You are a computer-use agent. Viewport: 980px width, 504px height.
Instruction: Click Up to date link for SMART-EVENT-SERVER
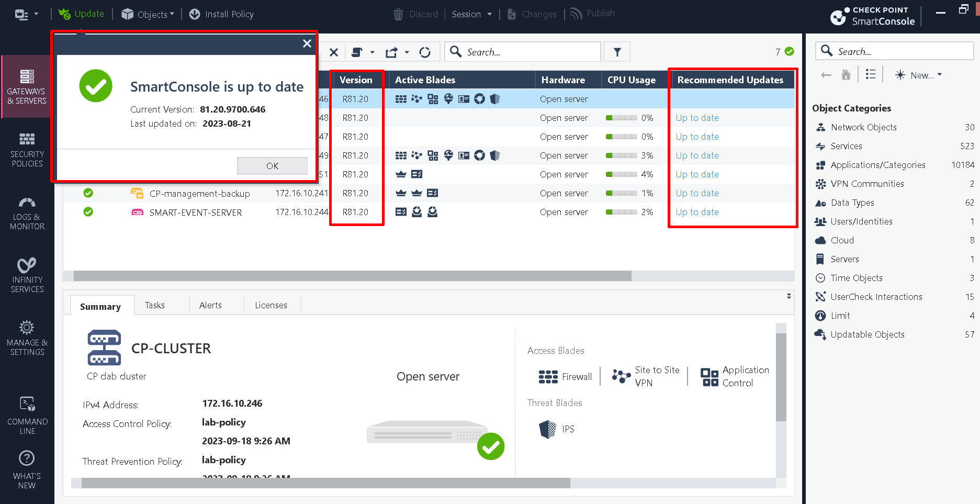[x=697, y=212]
